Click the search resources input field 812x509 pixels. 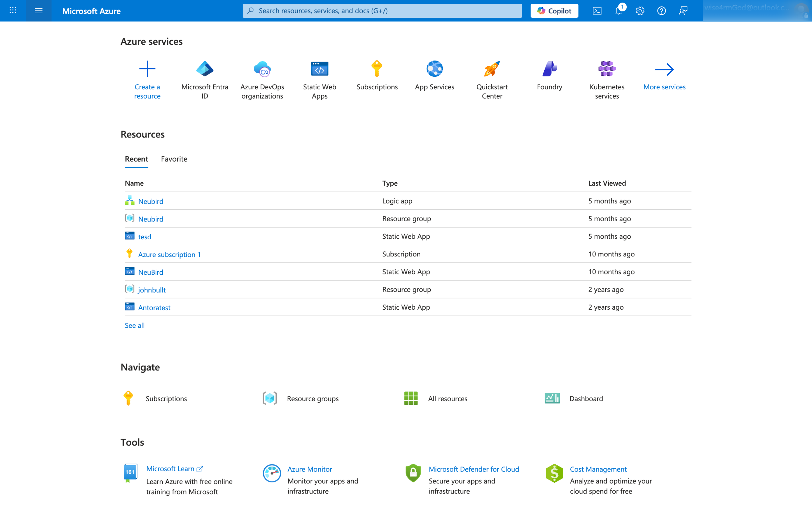coord(382,11)
